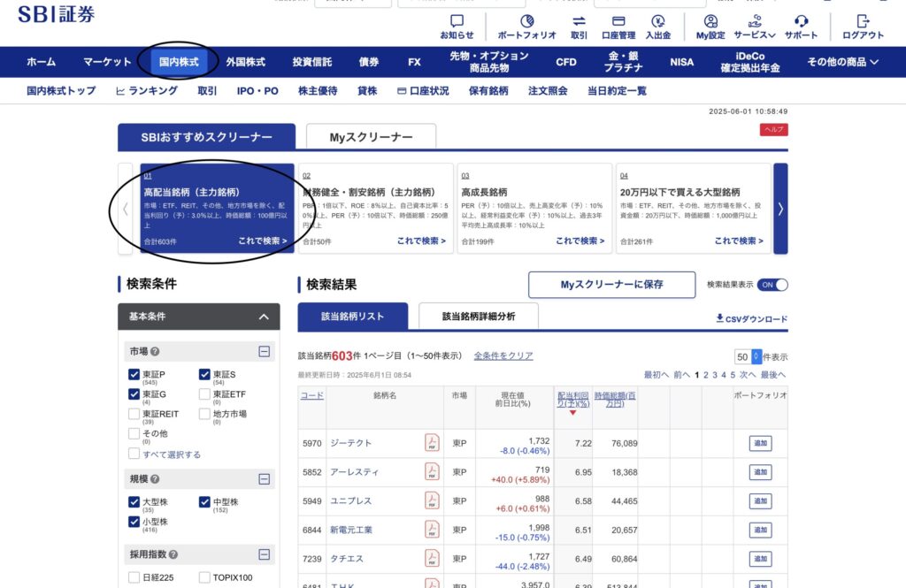The height and width of the screenshot is (588, 906).
Task: Open the NISA main menu tab
Action: [682, 62]
